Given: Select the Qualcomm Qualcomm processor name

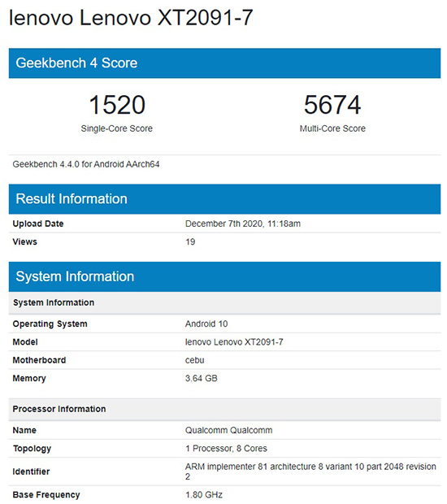Looking at the screenshot, I should (229, 430).
